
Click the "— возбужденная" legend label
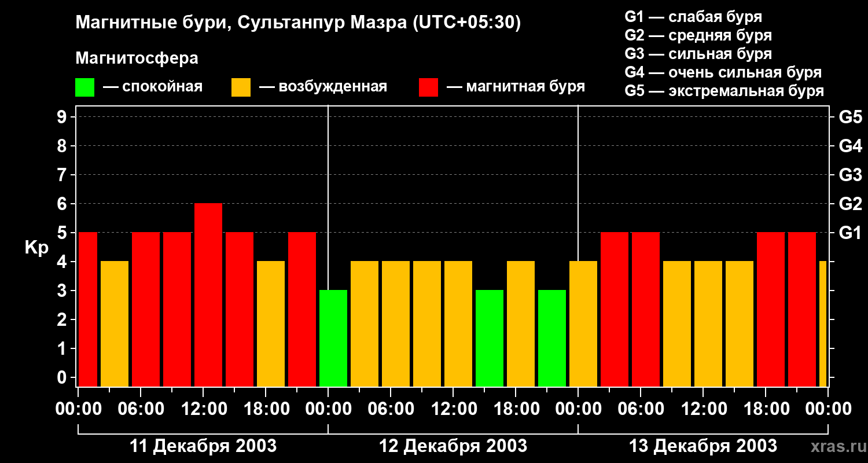(323, 87)
